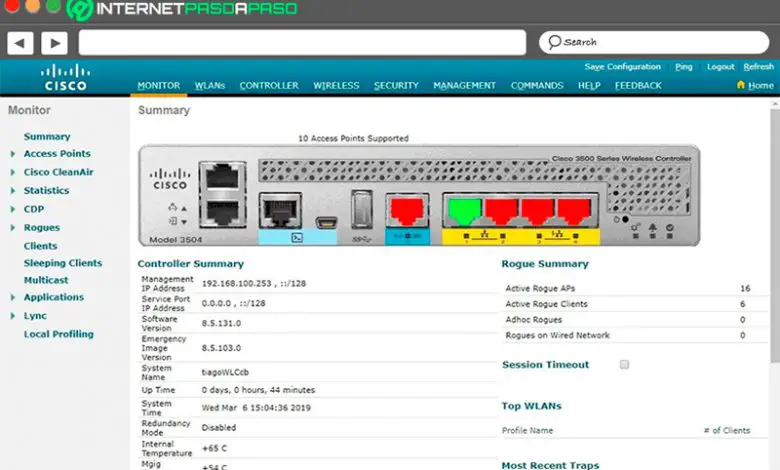The image size is (780, 470).
Task: Open the FEEDBACK tab
Action: [x=638, y=86]
